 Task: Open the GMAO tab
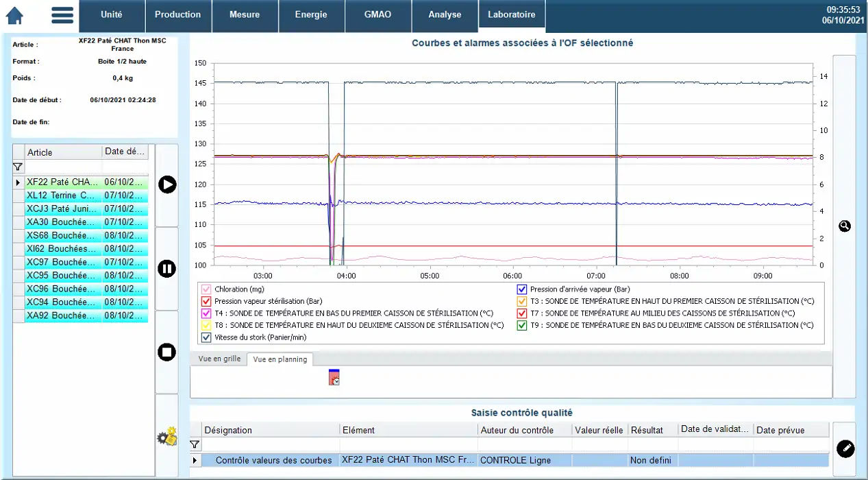click(x=377, y=15)
